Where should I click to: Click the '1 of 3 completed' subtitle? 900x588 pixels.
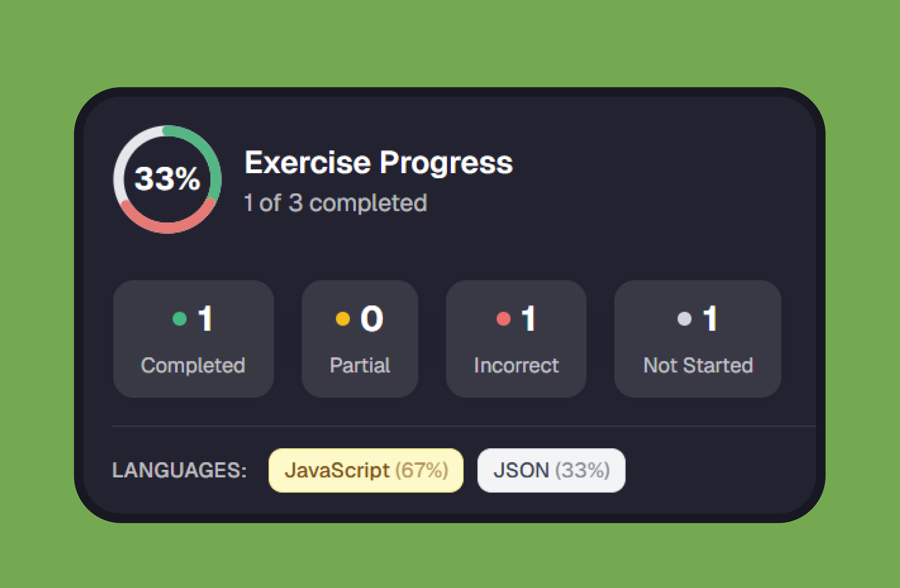coord(335,203)
